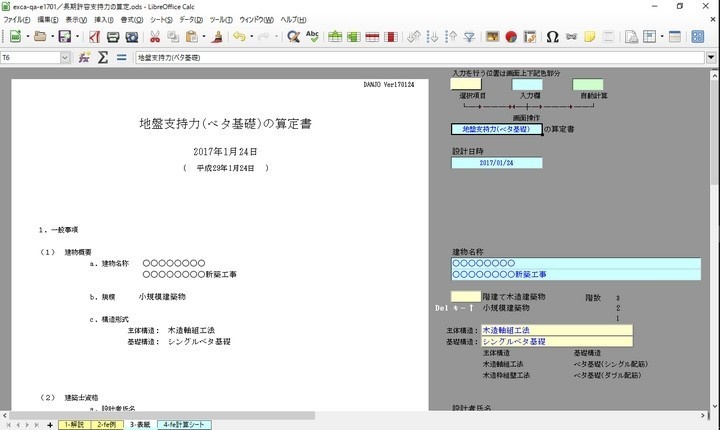The image size is (720, 430).
Task: Click the Insert Chart icon
Action: 511,37
